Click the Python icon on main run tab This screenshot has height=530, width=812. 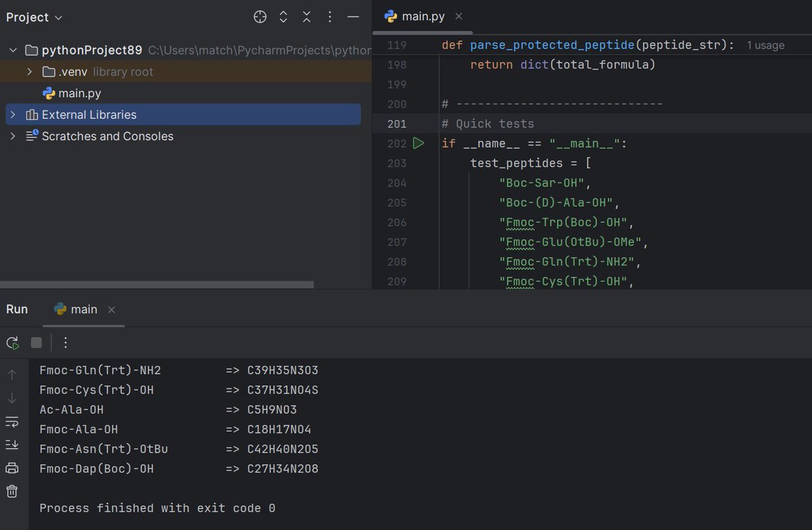click(x=60, y=309)
